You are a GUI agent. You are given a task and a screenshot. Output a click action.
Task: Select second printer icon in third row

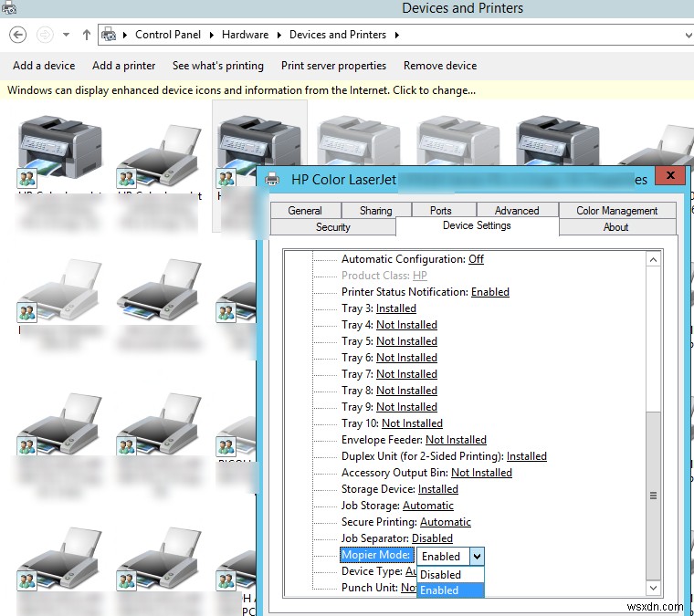click(x=159, y=424)
